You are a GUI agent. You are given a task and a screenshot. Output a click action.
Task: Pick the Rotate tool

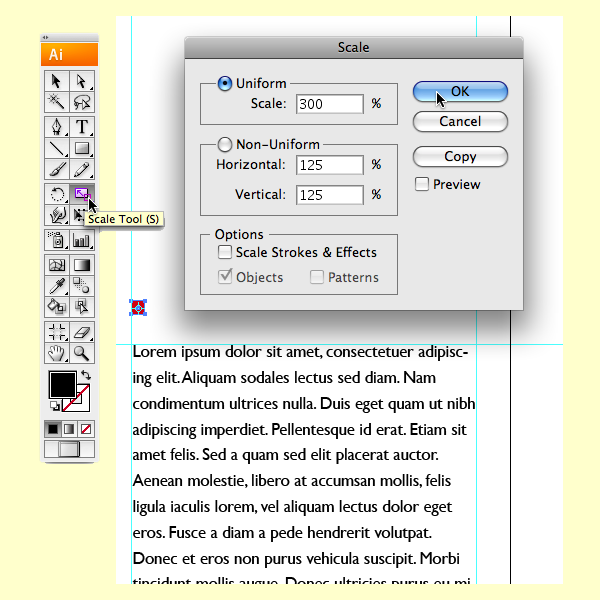[57, 194]
